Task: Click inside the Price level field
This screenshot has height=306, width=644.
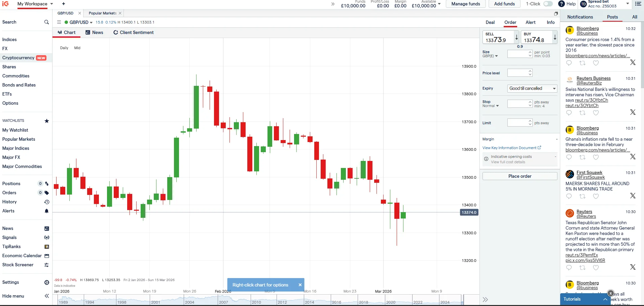Action: (518, 73)
